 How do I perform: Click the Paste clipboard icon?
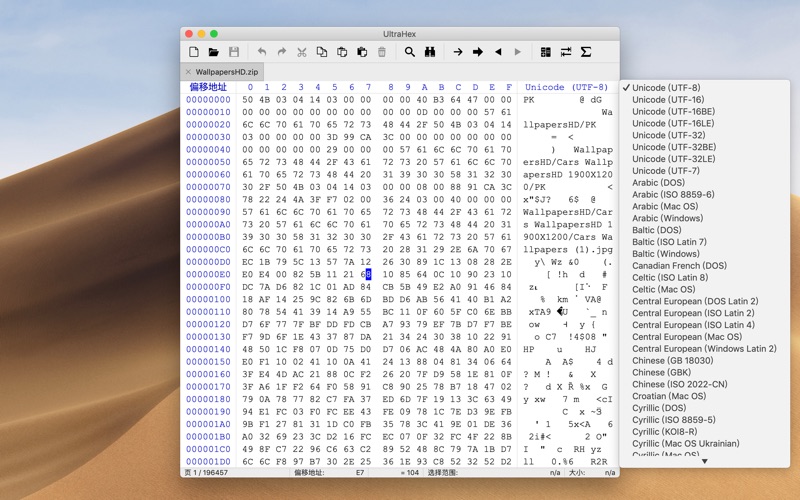click(342, 52)
